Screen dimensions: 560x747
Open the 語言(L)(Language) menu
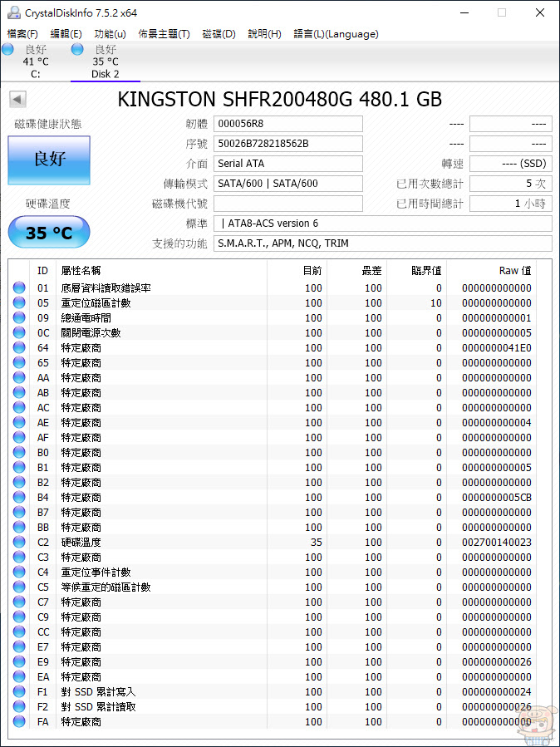(336, 34)
